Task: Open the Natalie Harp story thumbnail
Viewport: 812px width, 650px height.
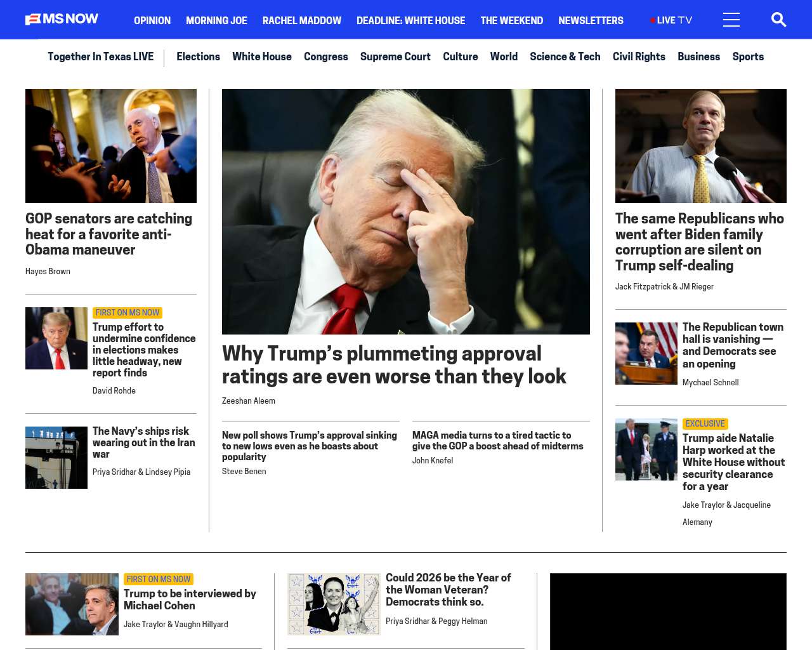Action: [x=646, y=449]
